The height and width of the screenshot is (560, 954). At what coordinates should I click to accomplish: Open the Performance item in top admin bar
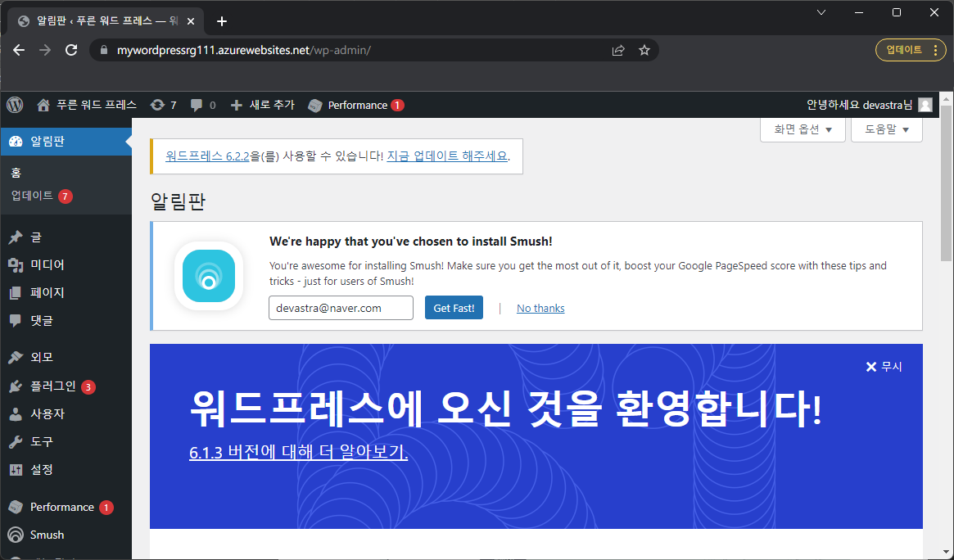click(x=356, y=105)
